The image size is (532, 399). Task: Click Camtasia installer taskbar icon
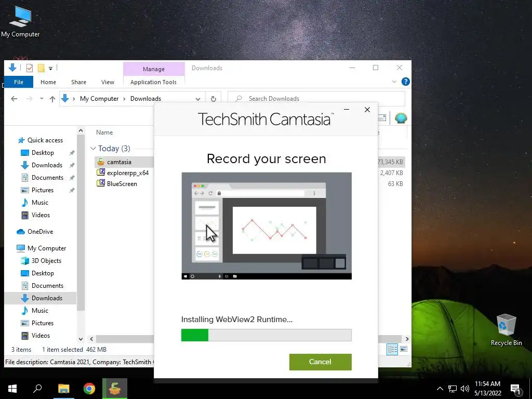[115, 389]
